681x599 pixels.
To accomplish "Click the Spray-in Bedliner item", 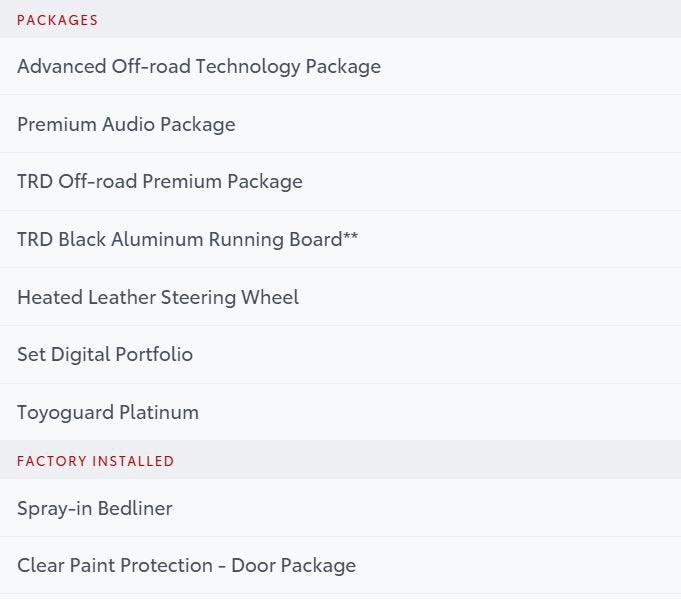I will coord(95,508).
